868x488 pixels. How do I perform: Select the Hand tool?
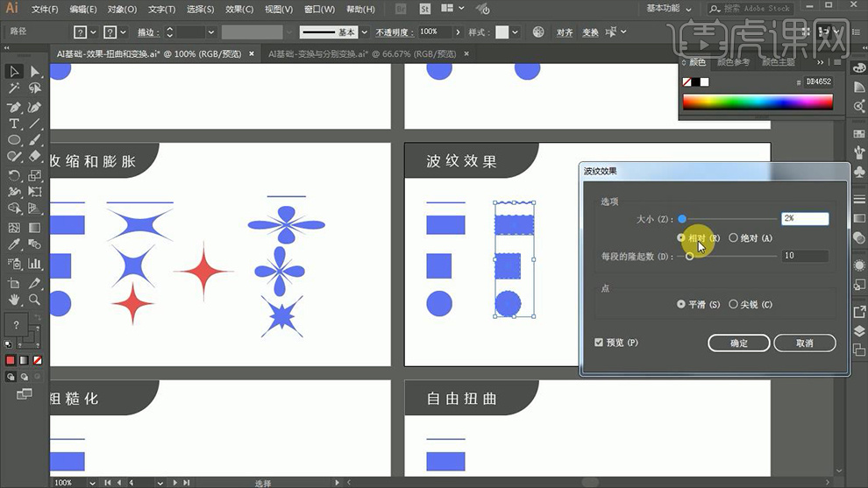(14, 300)
